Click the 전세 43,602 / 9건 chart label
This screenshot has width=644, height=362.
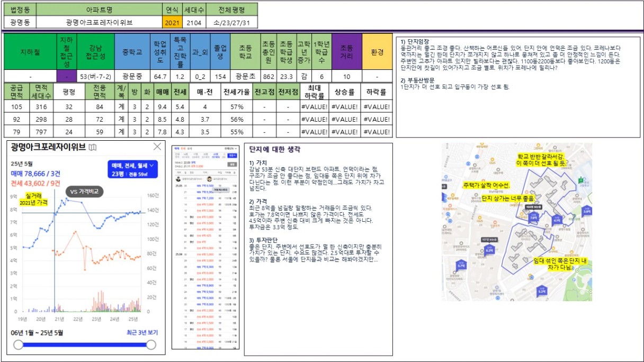click(x=35, y=183)
